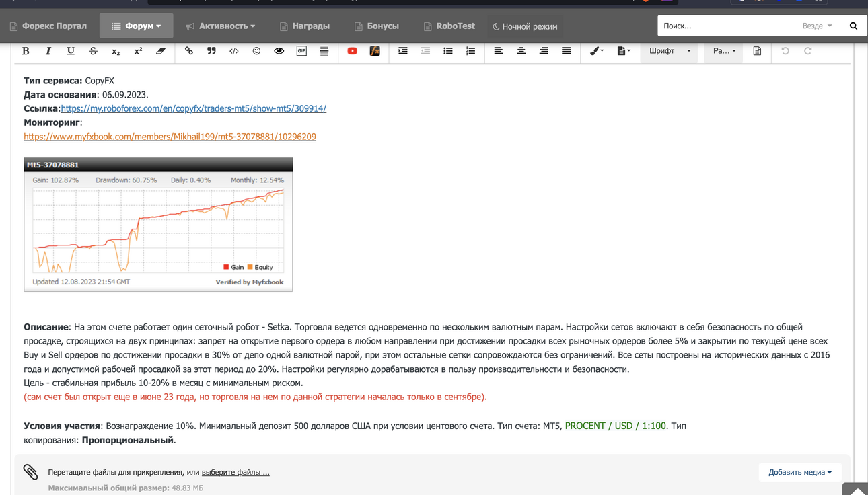Click the green PROCENT / USD / 1:100 text

click(x=615, y=426)
